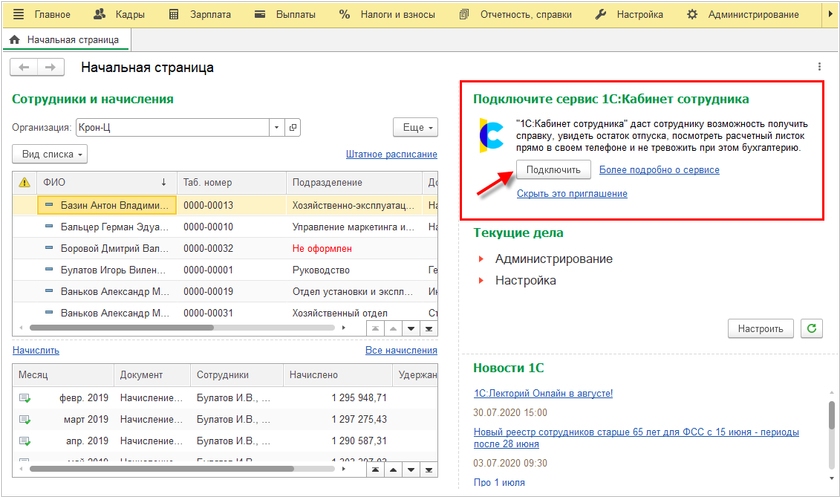Click the Таб. номер column header
This screenshot has width=840, height=497.
coord(231,183)
